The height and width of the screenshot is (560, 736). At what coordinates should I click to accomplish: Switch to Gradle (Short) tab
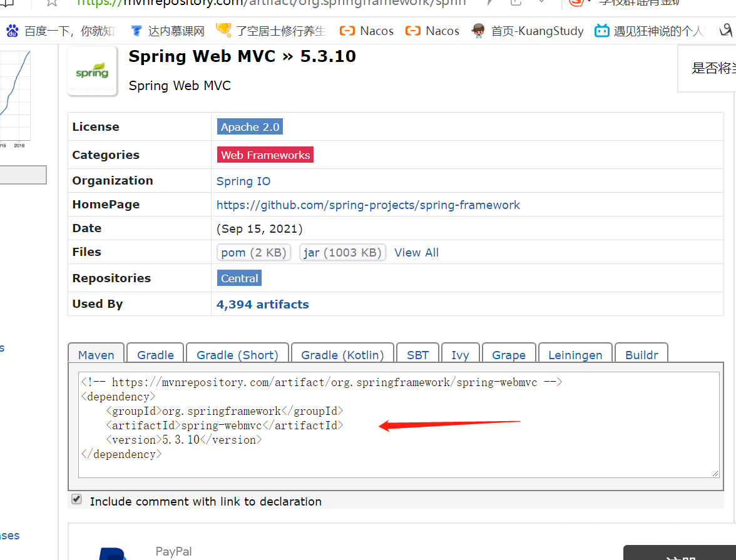(x=238, y=355)
